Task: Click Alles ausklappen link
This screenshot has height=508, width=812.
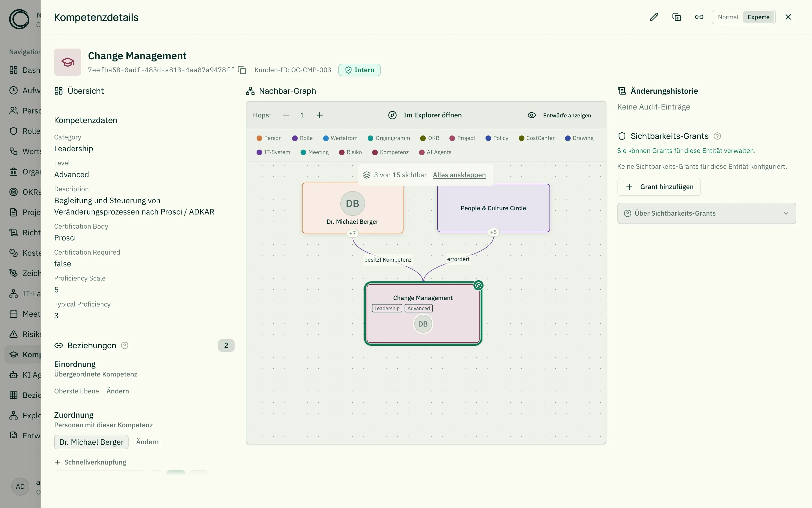Action: tap(459, 175)
